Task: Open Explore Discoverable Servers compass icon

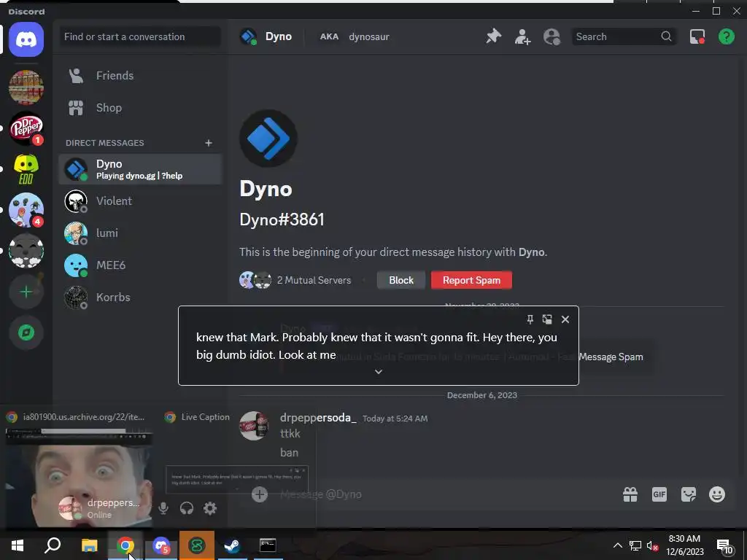Action: [x=26, y=332]
